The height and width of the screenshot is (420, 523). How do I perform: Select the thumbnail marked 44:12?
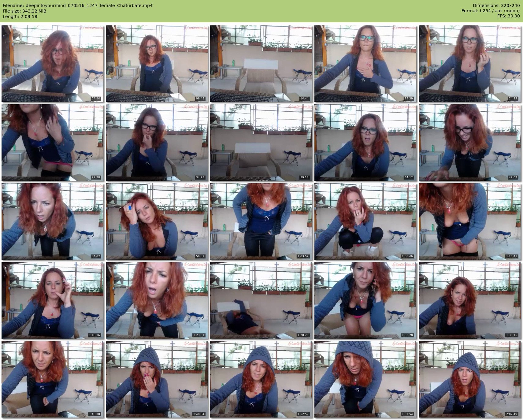[365, 143]
